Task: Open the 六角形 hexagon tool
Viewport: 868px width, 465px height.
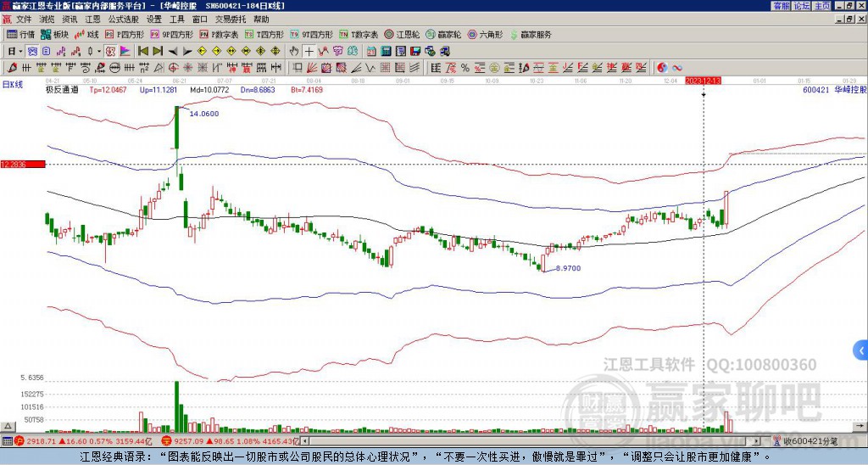Action: 485,34
